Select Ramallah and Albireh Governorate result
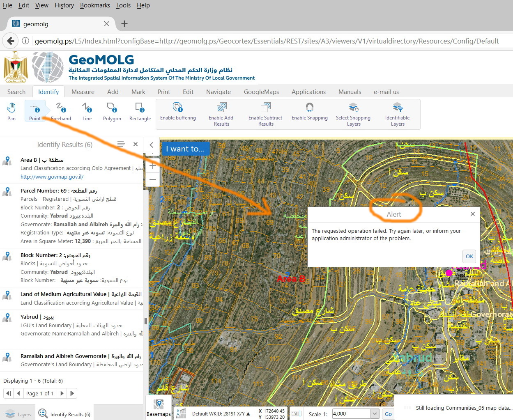 click(71, 360)
